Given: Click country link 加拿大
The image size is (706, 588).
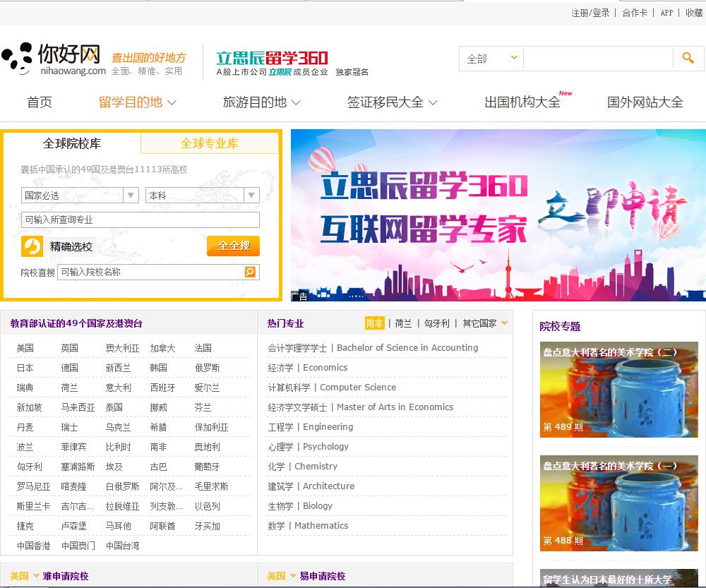Looking at the screenshot, I should 162,348.
